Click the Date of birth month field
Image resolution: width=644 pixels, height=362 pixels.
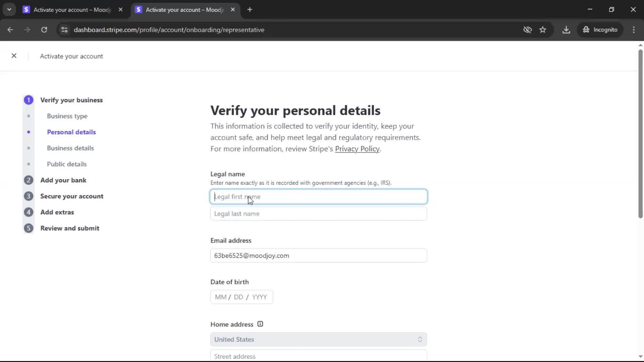(220, 297)
